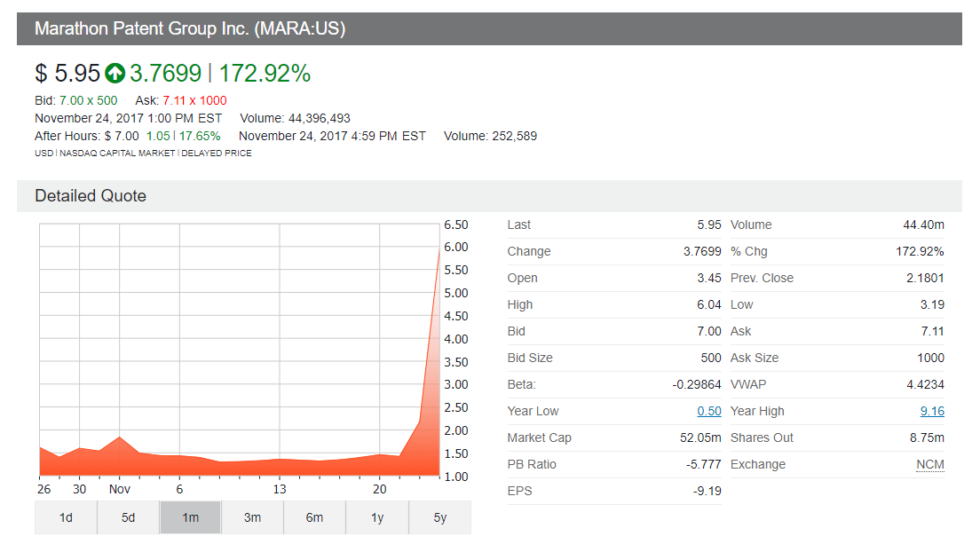
Task: Click the VWAP value 4.4234
Action: click(926, 385)
